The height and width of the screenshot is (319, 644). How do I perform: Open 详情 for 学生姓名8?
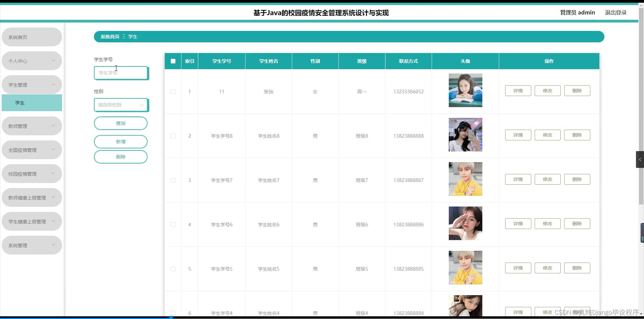coord(518,135)
